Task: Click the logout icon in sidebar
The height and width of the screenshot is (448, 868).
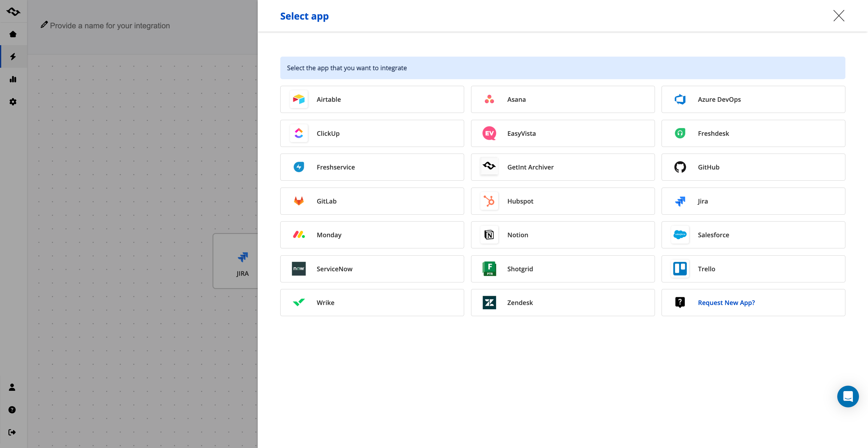Action: point(12,432)
